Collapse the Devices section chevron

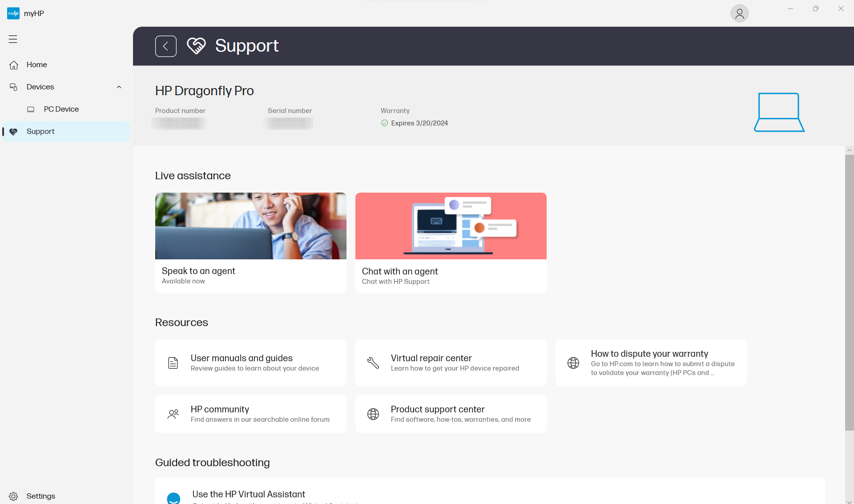119,86
